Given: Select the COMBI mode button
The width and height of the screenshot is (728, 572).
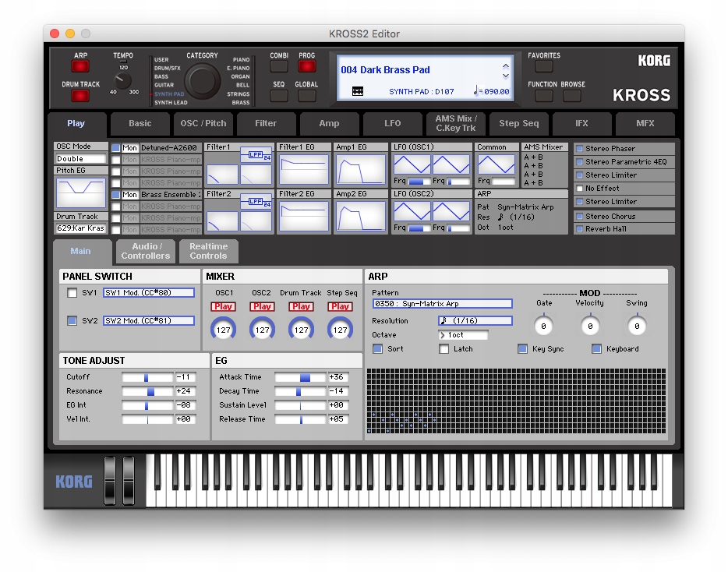Looking at the screenshot, I should 278,66.
